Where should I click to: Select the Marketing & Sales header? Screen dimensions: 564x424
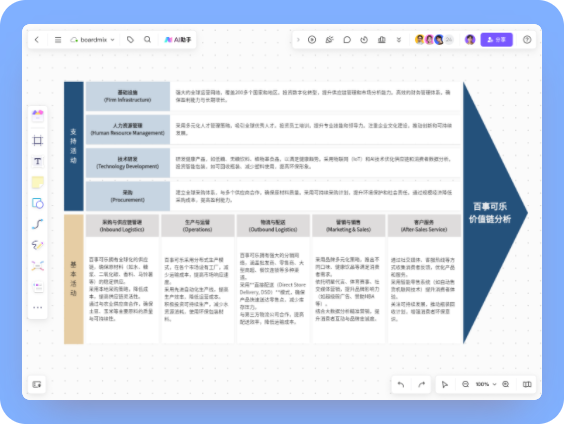click(349, 226)
